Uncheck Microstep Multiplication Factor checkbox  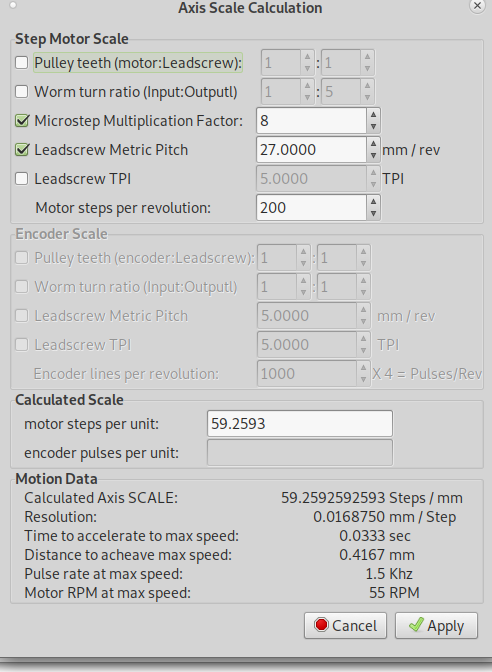(x=21, y=121)
